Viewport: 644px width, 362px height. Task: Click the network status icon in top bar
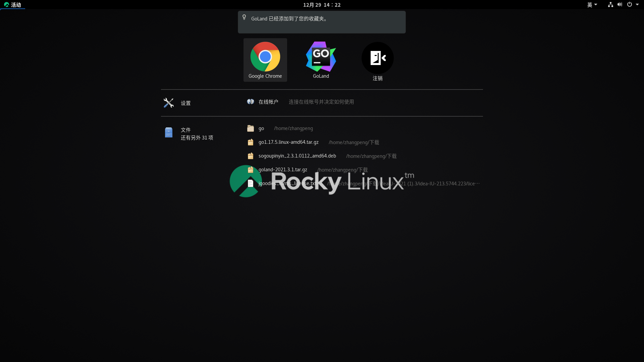(610, 5)
